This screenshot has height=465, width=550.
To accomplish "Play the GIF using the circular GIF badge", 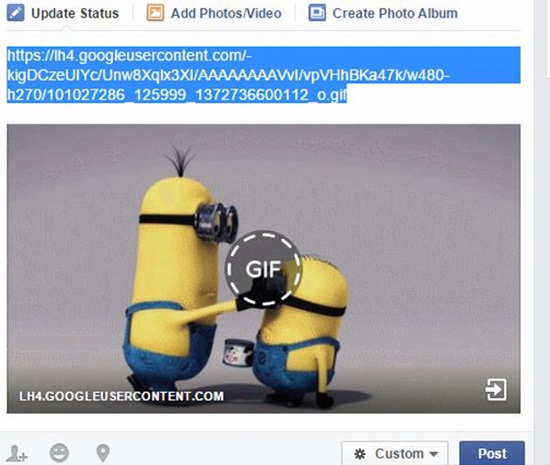I will click(263, 268).
